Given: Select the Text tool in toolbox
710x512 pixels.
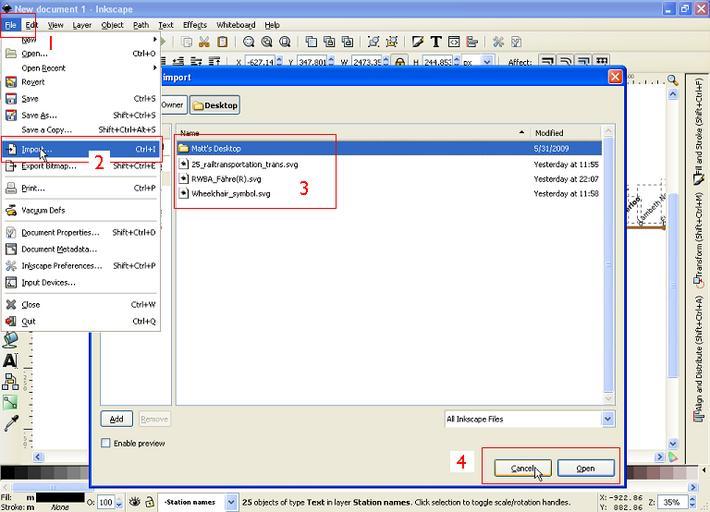Looking at the screenshot, I should click(10, 360).
